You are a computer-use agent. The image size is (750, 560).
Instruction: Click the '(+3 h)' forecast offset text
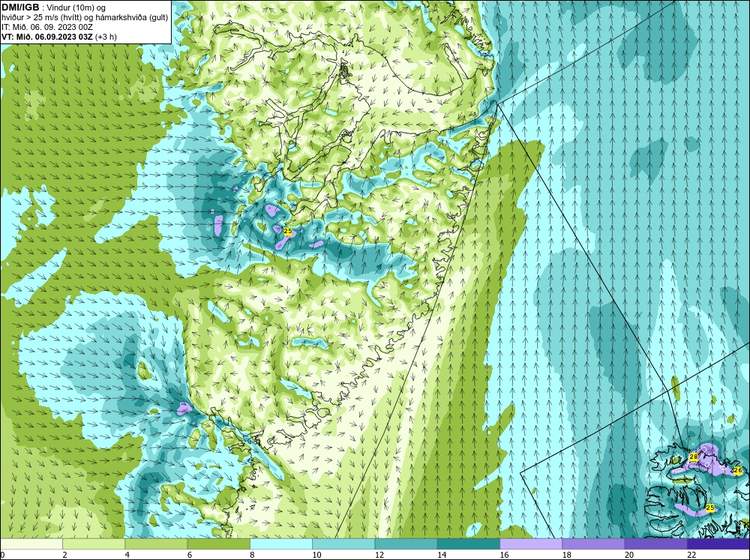coord(106,37)
